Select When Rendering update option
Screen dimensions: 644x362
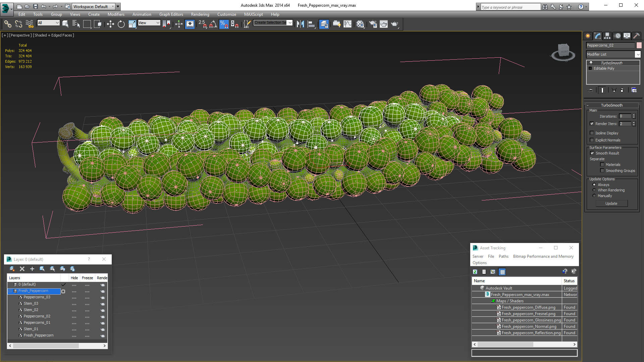(594, 190)
